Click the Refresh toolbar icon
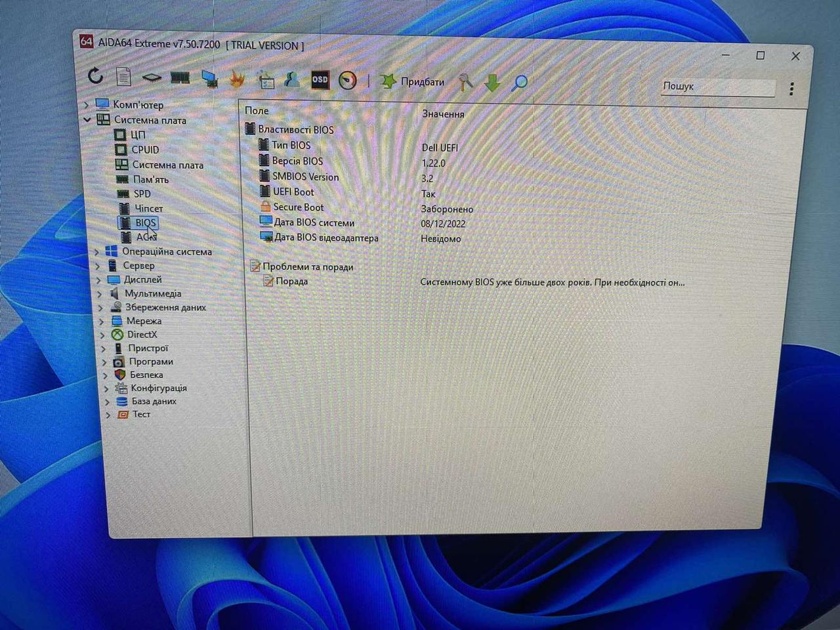Screen dimensions: 840x630 point(96,75)
